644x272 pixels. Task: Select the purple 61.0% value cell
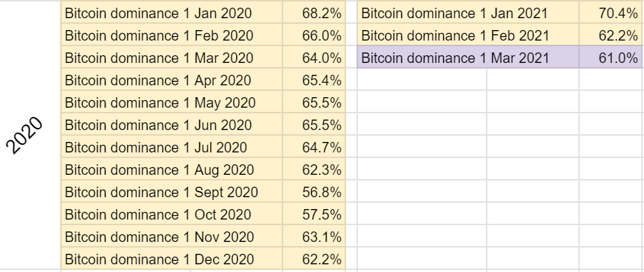pos(612,57)
